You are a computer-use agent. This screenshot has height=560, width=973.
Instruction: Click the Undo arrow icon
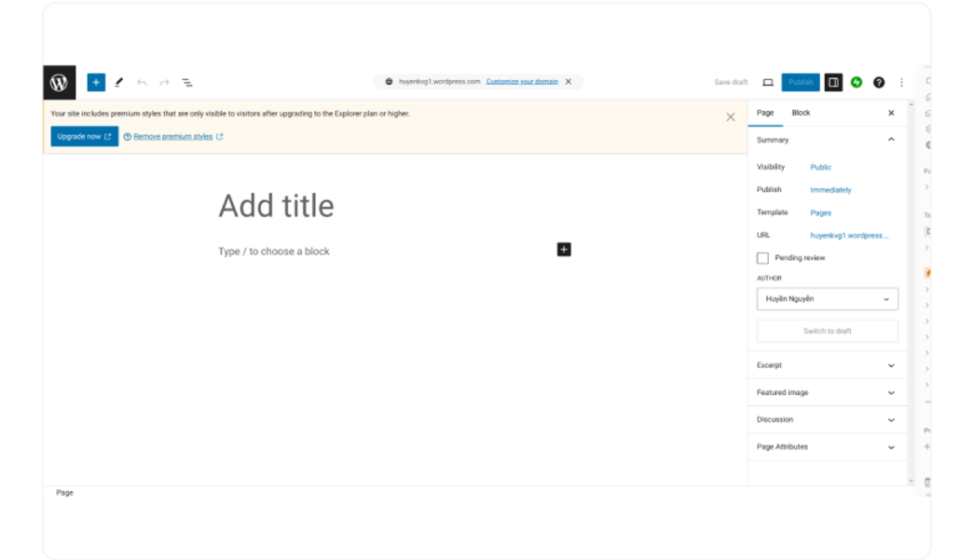pyautogui.click(x=142, y=82)
